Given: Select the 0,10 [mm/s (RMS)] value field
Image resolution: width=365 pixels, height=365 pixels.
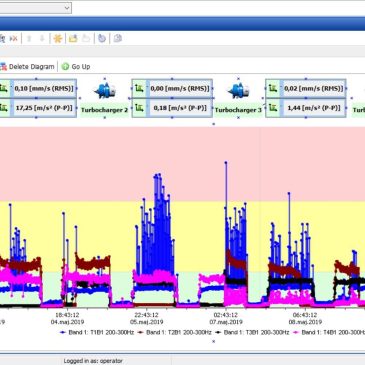Looking at the screenshot, I should (x=44, y=89).
